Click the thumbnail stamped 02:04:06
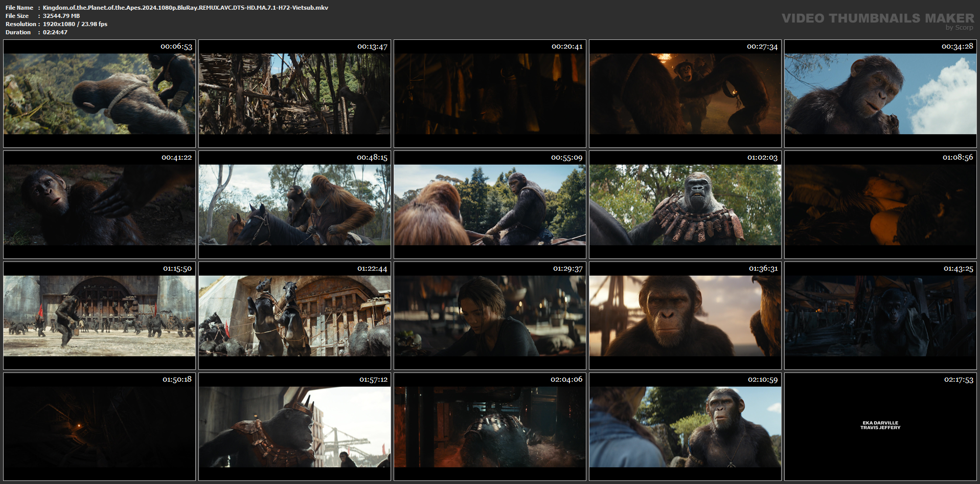The image size is (980, 484). (x=490, y=427)
